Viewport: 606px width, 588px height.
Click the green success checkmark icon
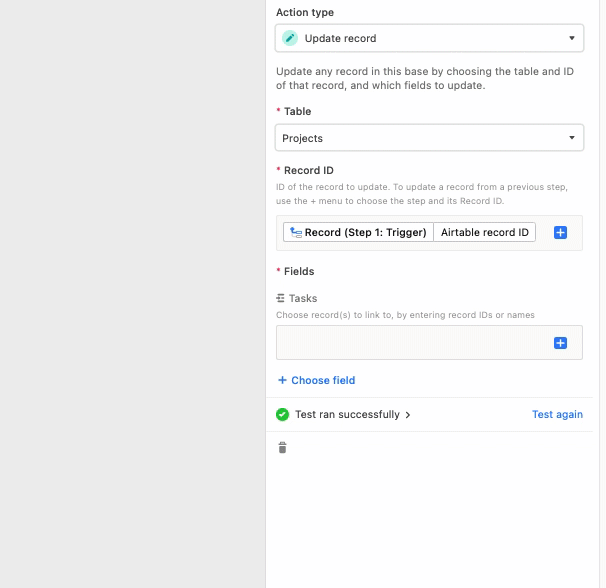(283, 414)
